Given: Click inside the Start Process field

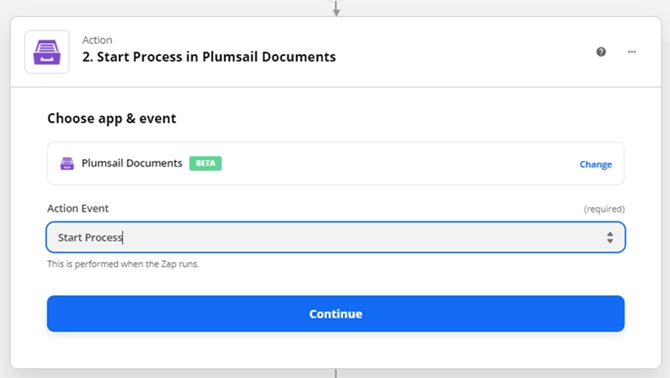Looking at the screenshot, I should [x=335, y=237].
